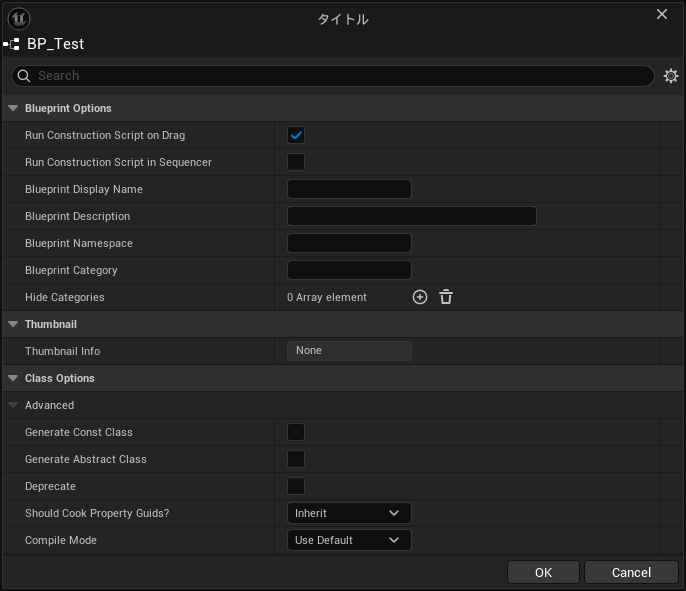Collapse the Thumbnail section
Image resolution: width=686 pixels, height=591 pixels.
pos(13,324)
